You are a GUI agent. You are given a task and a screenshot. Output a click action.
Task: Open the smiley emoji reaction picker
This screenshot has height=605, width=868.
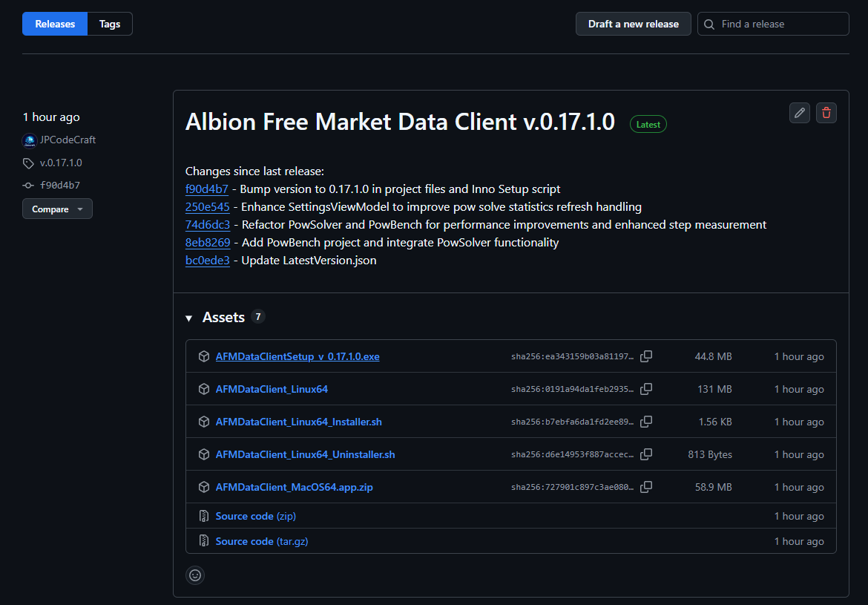[195, 575]
